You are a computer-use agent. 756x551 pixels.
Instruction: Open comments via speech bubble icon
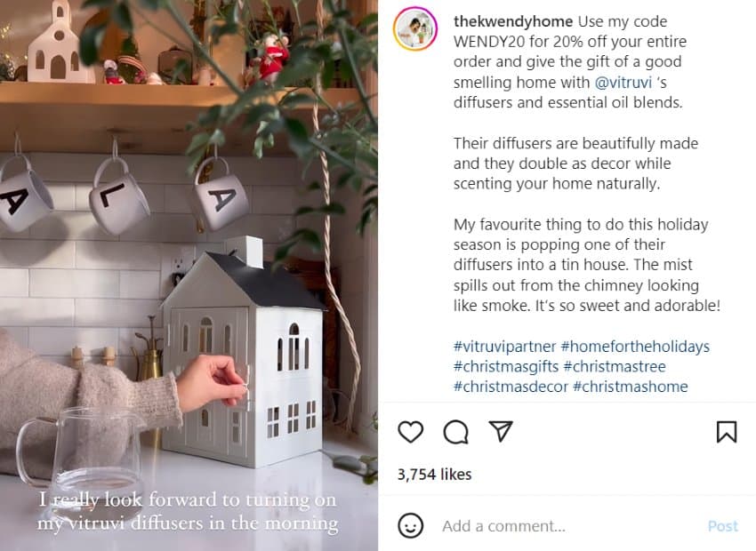(x=455, y=432)
